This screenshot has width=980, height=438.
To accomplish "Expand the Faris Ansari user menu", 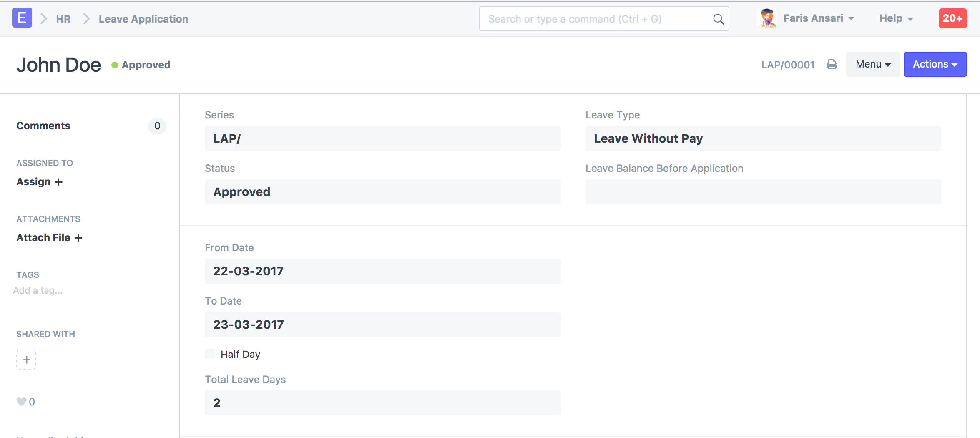I will 819,18.
